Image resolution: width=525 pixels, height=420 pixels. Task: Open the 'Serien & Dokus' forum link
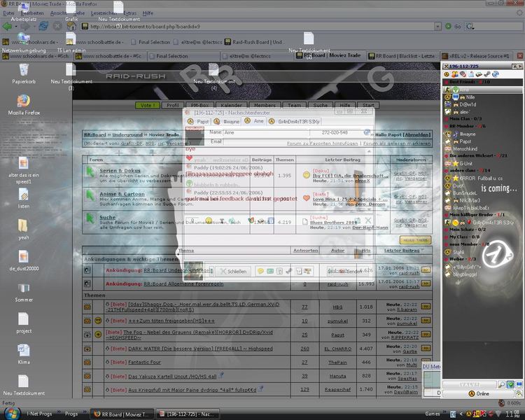click(x=120, y=171)
